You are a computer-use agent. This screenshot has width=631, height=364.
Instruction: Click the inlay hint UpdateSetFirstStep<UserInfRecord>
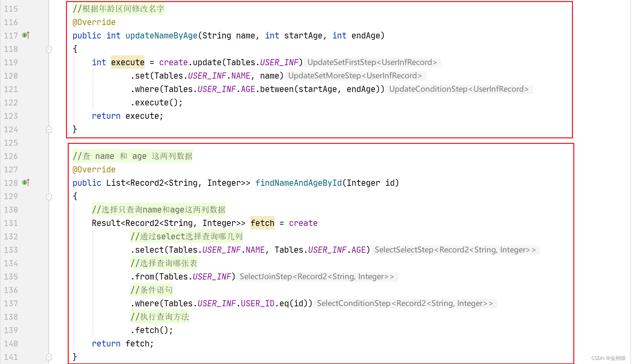(x=372, y=62)
